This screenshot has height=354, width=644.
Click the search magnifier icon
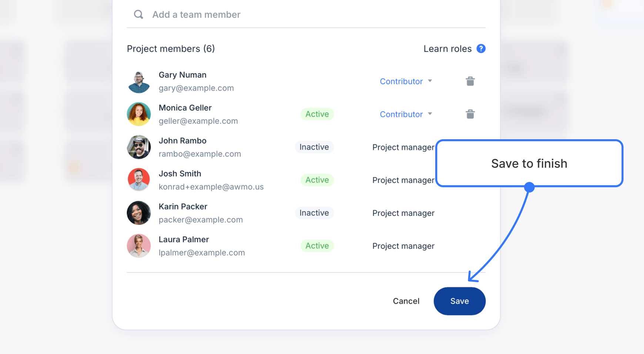pyautogui.click(x=138, y=14)
